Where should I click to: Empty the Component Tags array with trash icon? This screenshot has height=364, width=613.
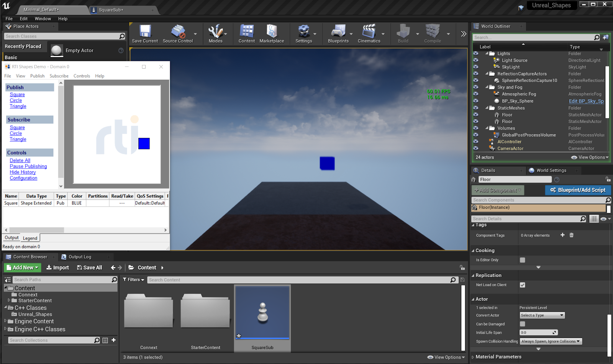coord(571,235)
